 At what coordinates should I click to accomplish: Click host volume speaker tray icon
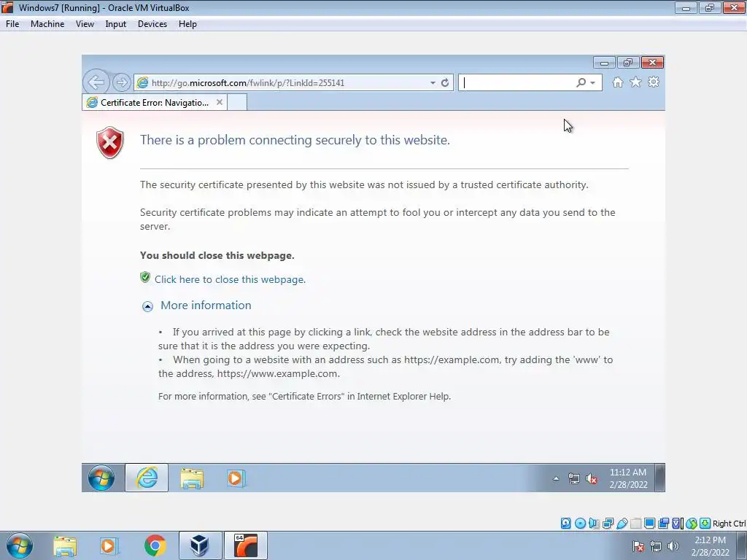(673, 546)
